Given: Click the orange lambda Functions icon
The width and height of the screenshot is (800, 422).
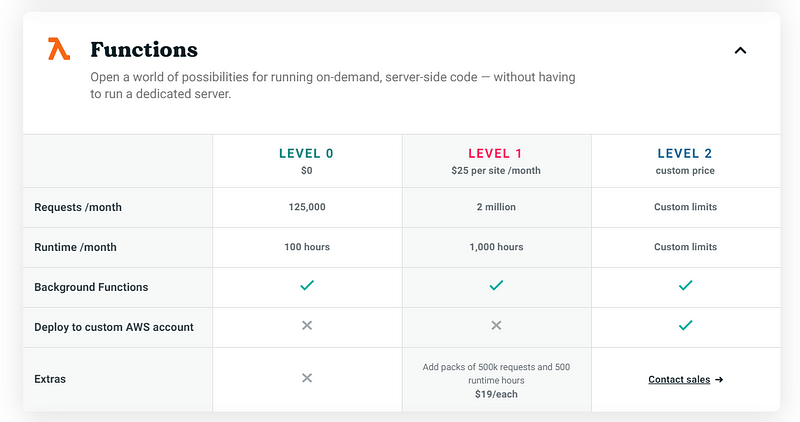Looking at the screenshot, I should click(x=58, y=49).
